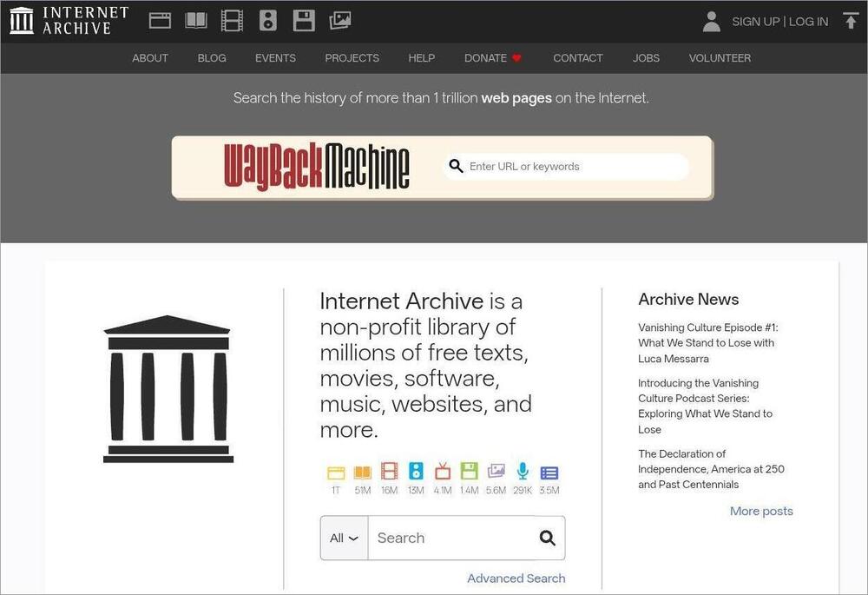The height and width of the screenshot is (595, 868).
Task: Open the Advanced Search link
Action: [x=516, y=578]
